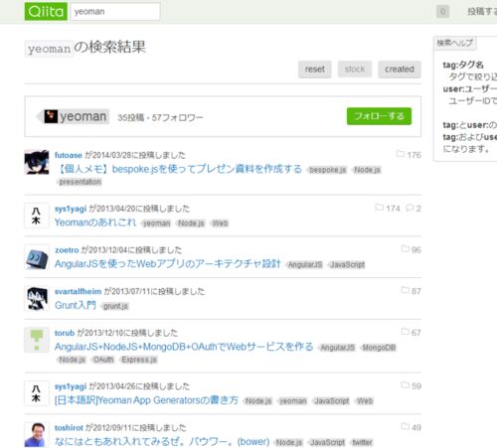Focus the search field containing yeoman

[x=115, y=12]
